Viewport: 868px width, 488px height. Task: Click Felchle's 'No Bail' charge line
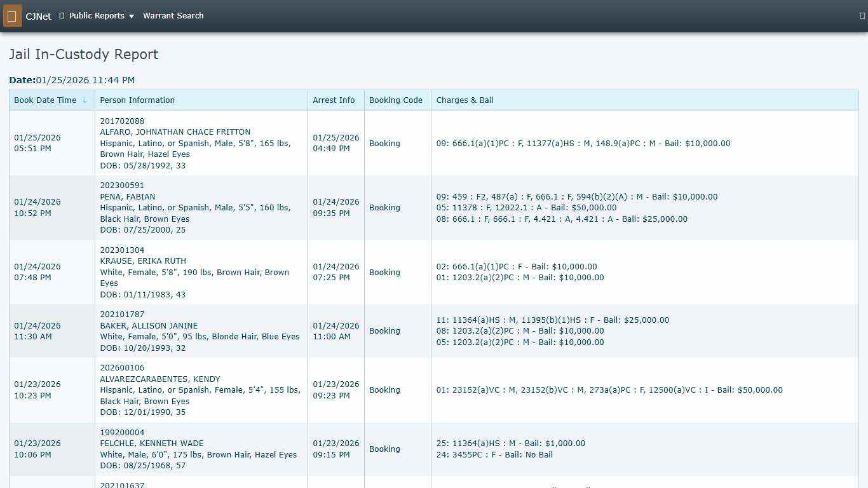pyautogui.click(x=494, y=455)
